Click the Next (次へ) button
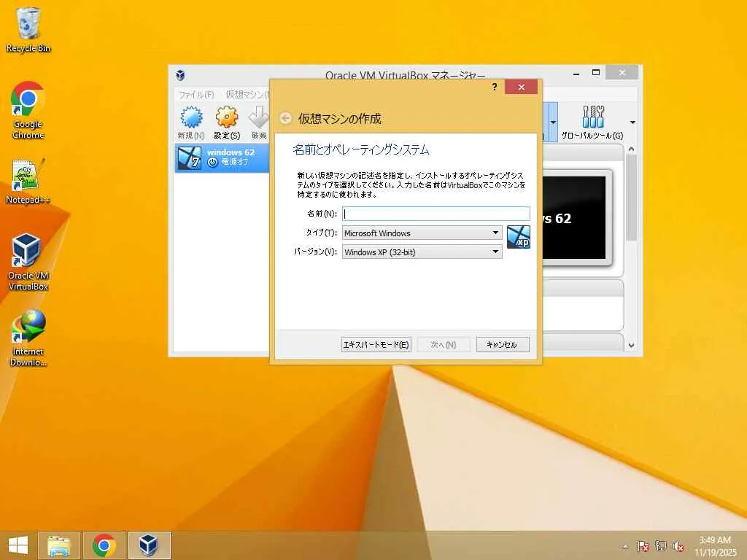Screen dimensions: 747x560 [444, 345]
